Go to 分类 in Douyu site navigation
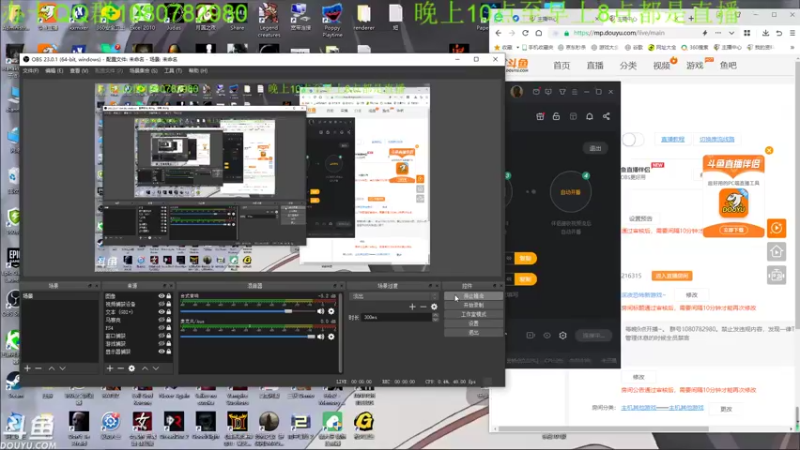Screen dimensions: 800x450 [628, 65]
